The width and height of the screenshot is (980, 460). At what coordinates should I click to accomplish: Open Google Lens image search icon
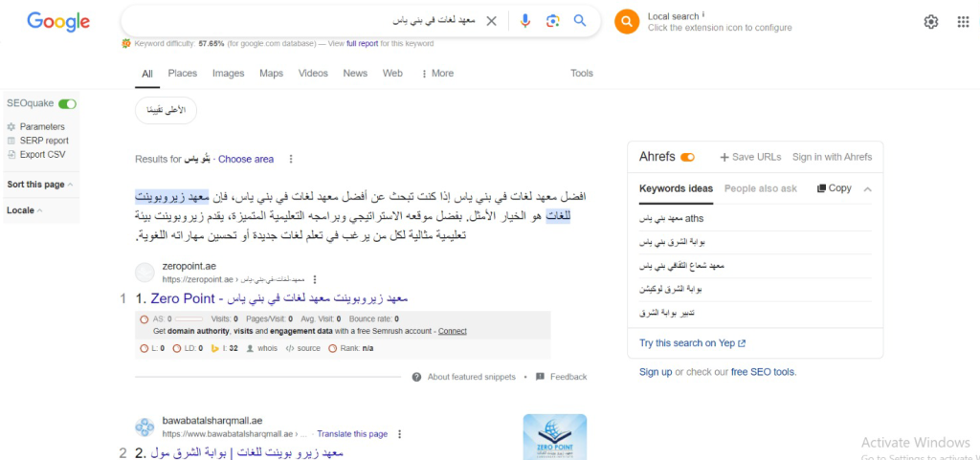552,21
